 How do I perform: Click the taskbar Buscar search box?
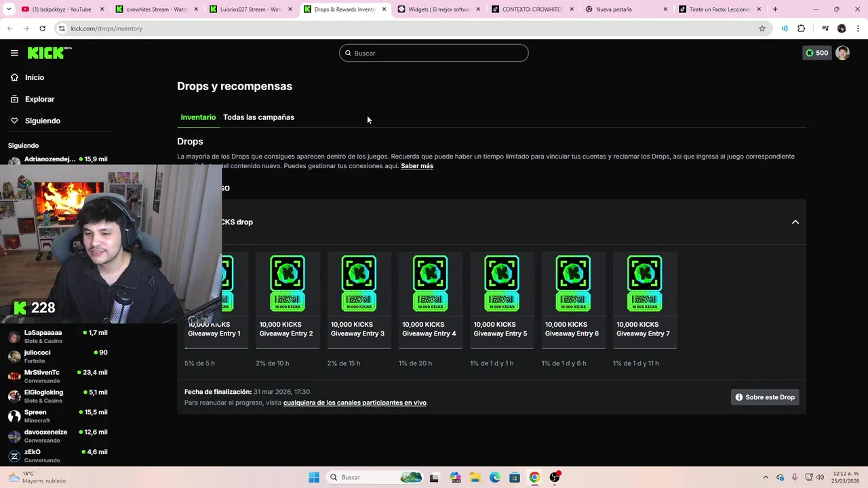[x=375, y=477]
